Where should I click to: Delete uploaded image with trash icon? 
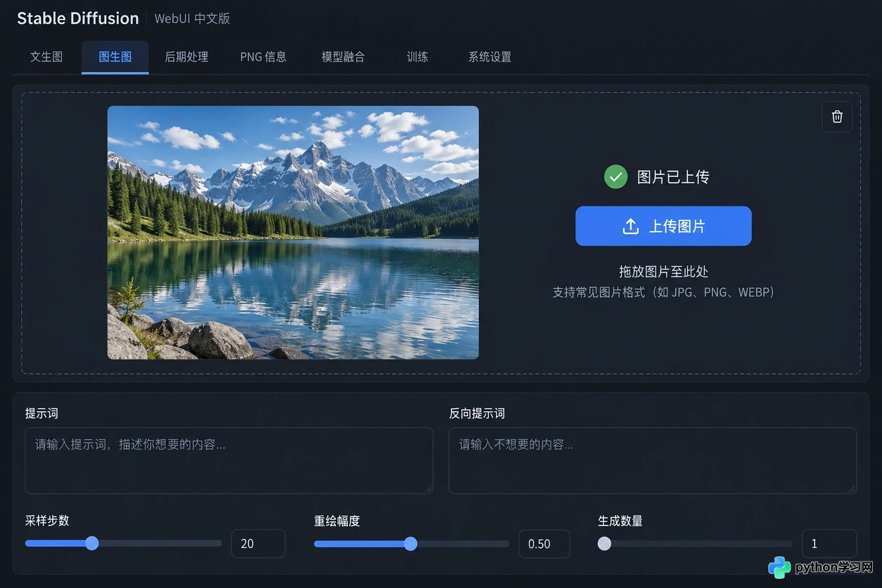(x=837, y=116)
